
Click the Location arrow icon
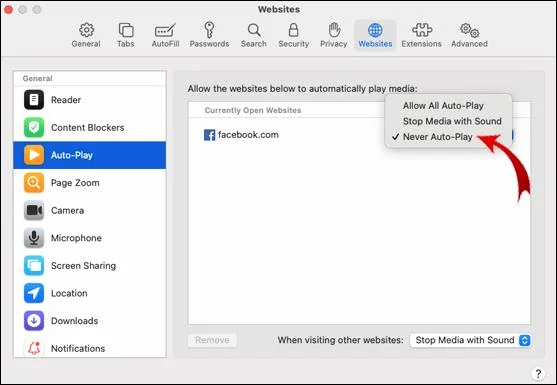(x=34, y=293)
